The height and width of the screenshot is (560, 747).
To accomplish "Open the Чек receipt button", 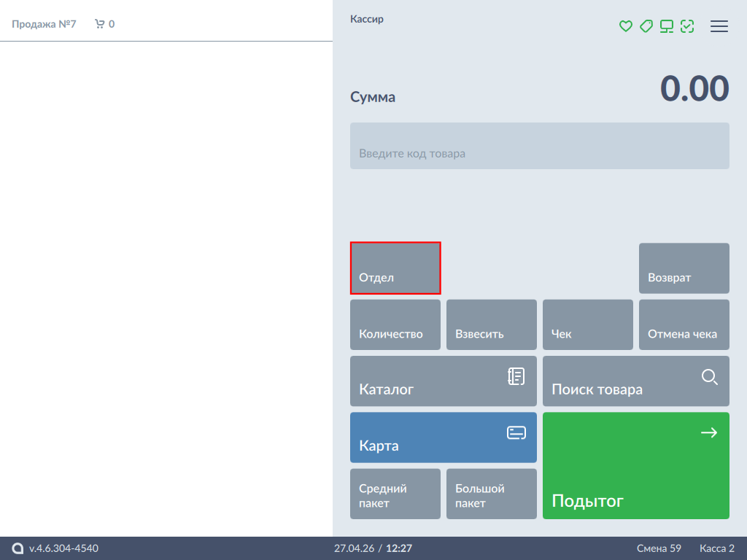I will tap(588, 324).
